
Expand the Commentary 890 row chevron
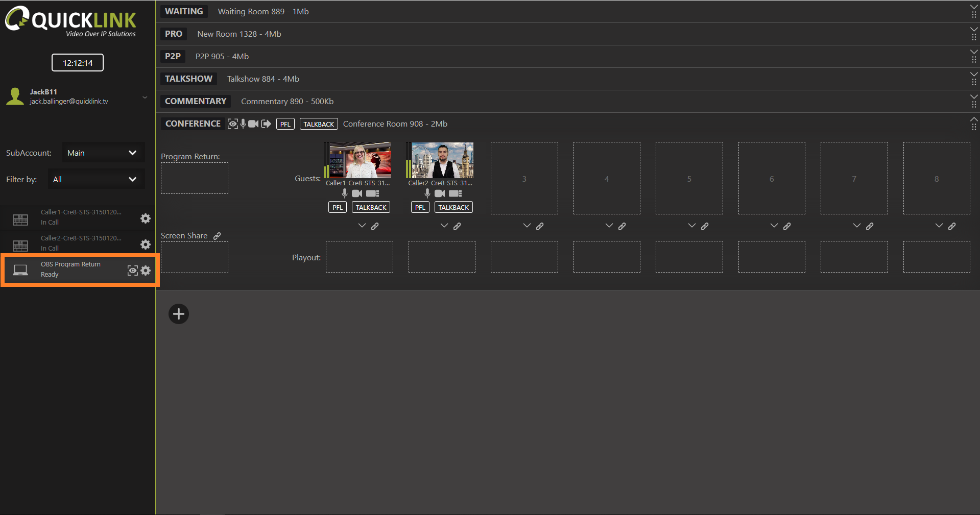pos(974,96)
